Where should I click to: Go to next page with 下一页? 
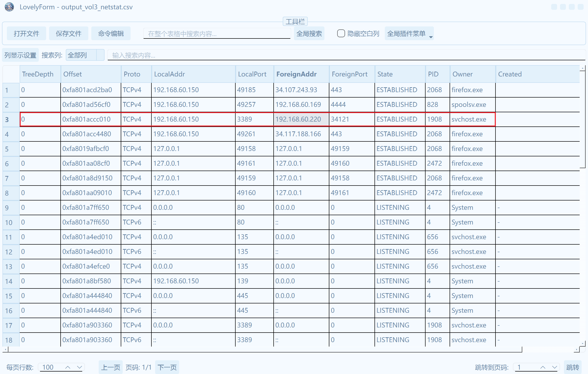[167, 367]
